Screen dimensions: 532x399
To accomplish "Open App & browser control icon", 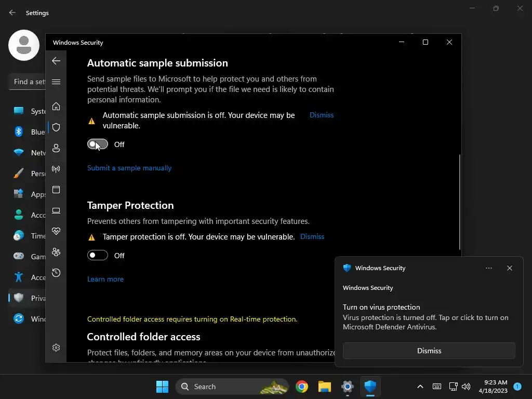I will pyautogui.click(x=56, y=189).
